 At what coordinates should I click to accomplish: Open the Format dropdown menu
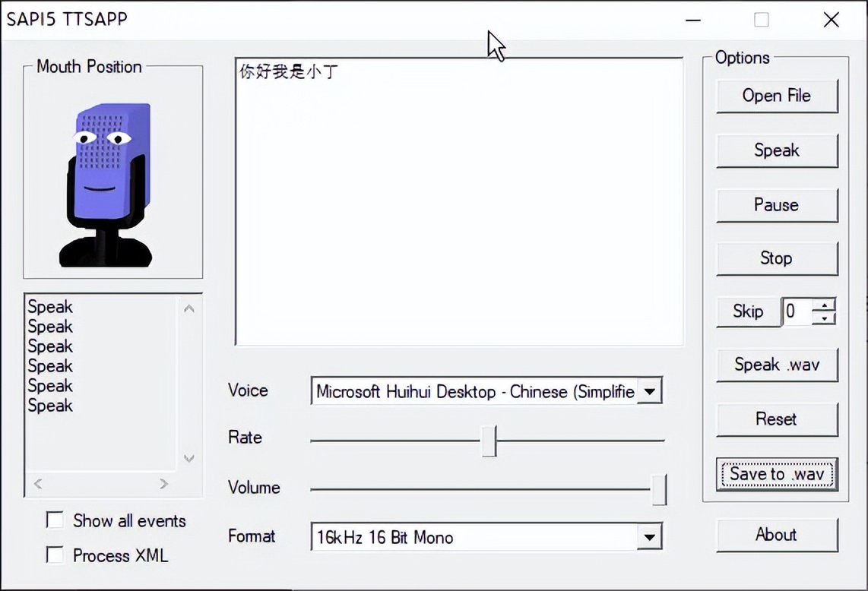click(x=648, y=537)
